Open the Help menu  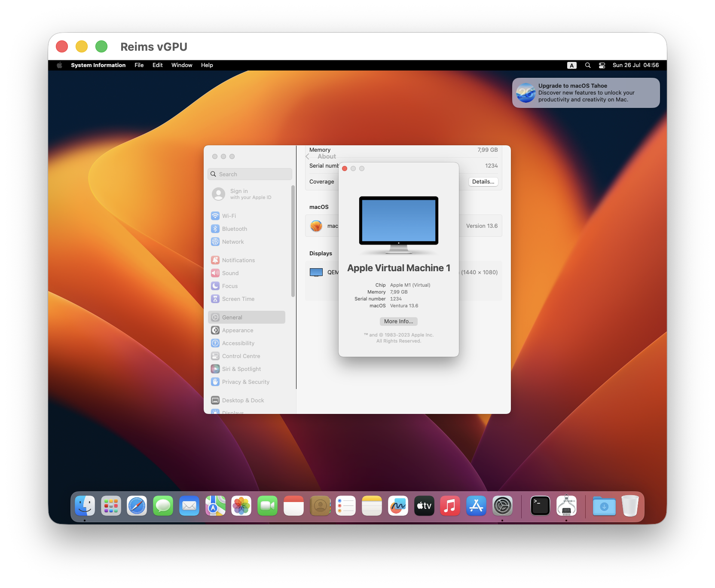pyautogui.click(x=207, y=65)
